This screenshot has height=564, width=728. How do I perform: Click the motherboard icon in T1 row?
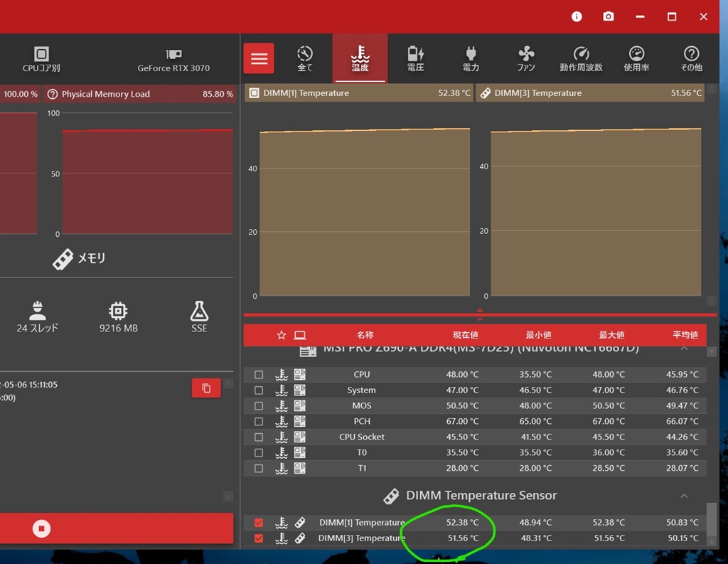[x=300, y=468]
